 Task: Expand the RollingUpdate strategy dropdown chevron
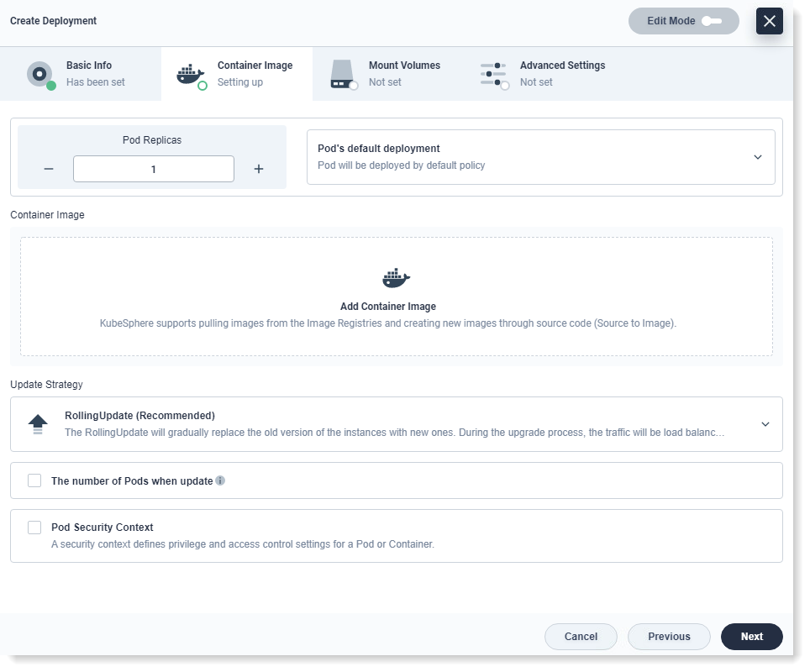click(766, 425)
